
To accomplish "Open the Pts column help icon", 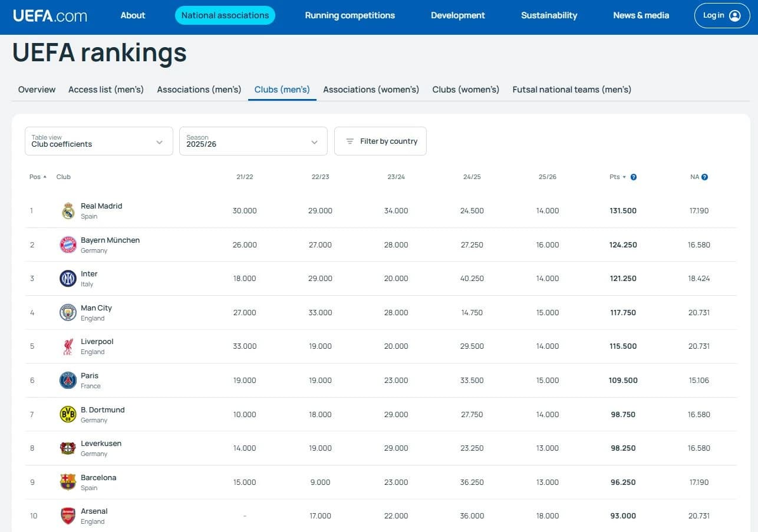I will 634,177.
